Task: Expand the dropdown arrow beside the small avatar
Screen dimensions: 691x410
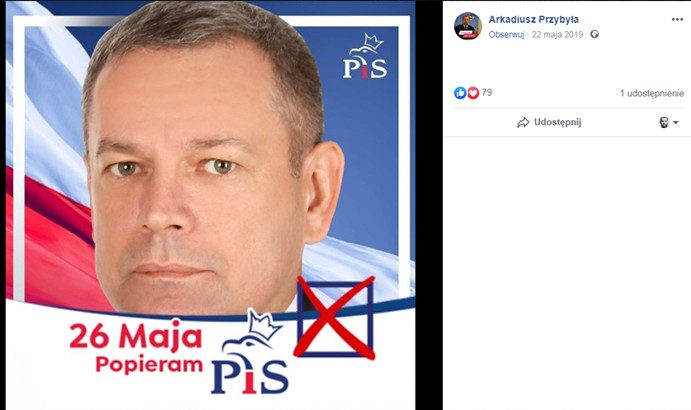Action: (676, 123)
